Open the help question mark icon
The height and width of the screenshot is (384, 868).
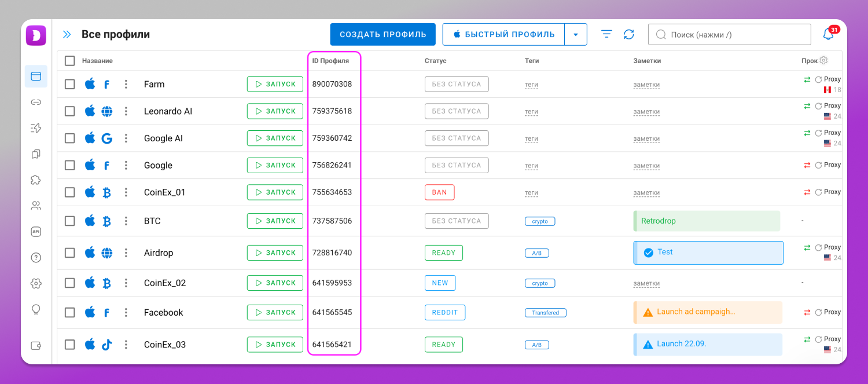pos(36,258)
